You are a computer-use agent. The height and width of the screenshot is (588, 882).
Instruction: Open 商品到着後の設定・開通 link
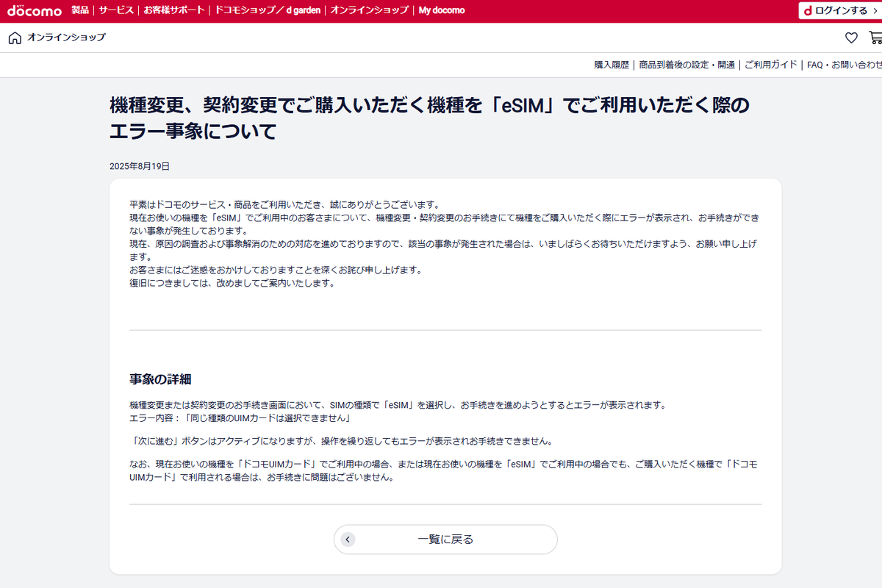(686, 65)
